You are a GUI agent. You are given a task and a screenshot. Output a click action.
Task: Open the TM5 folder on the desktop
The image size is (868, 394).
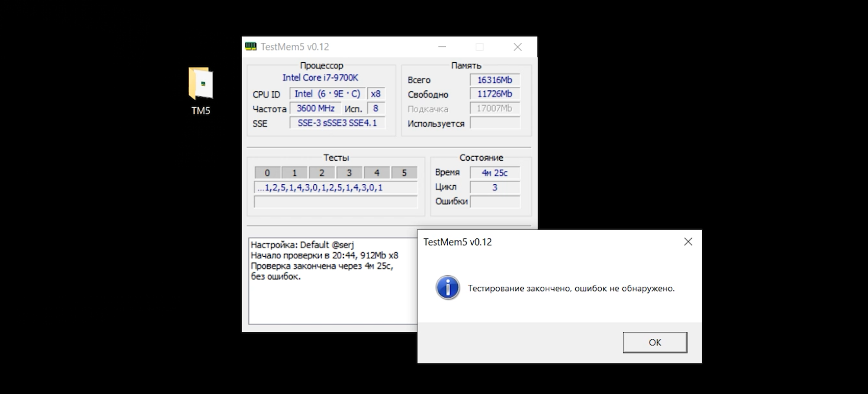(x=201, y=83)
